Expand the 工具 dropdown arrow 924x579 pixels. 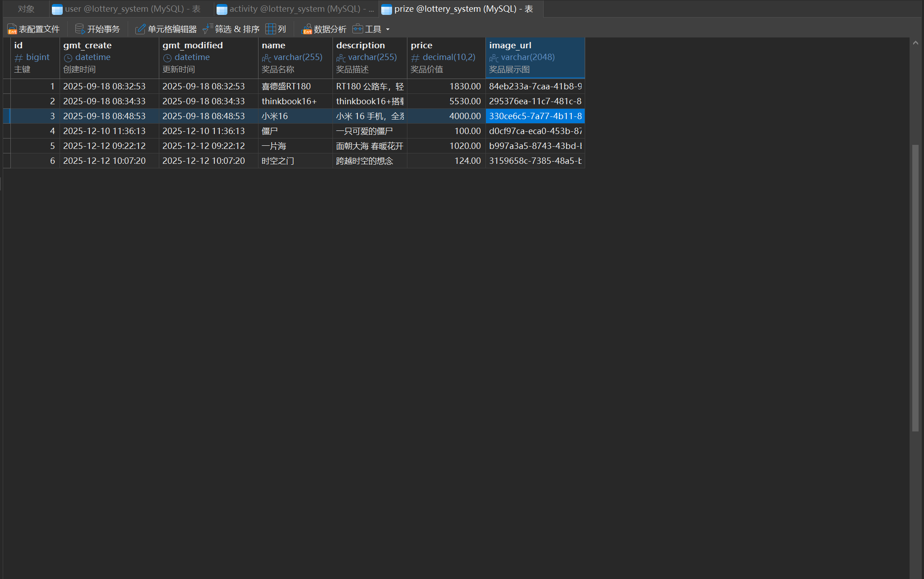coord(388,30)
